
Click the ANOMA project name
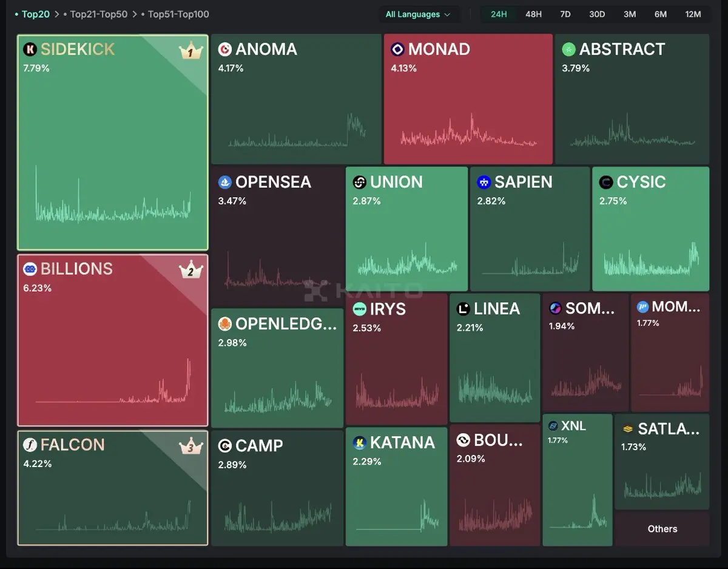coord(266,49)
